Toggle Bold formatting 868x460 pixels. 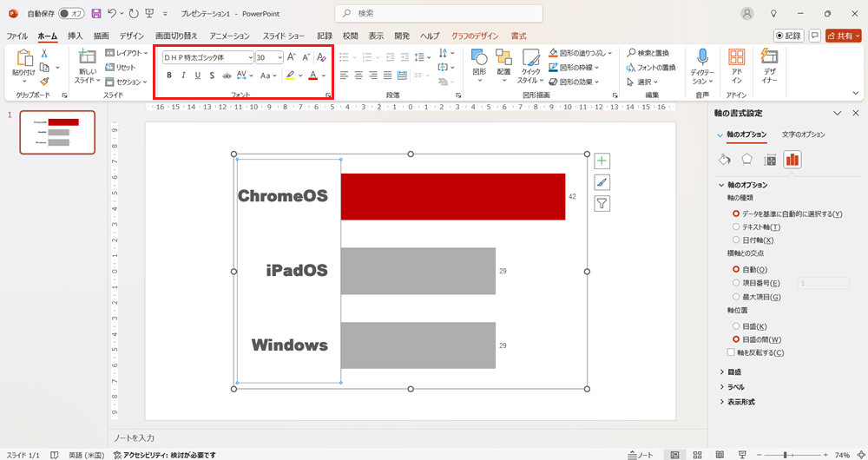pos(169,76)
